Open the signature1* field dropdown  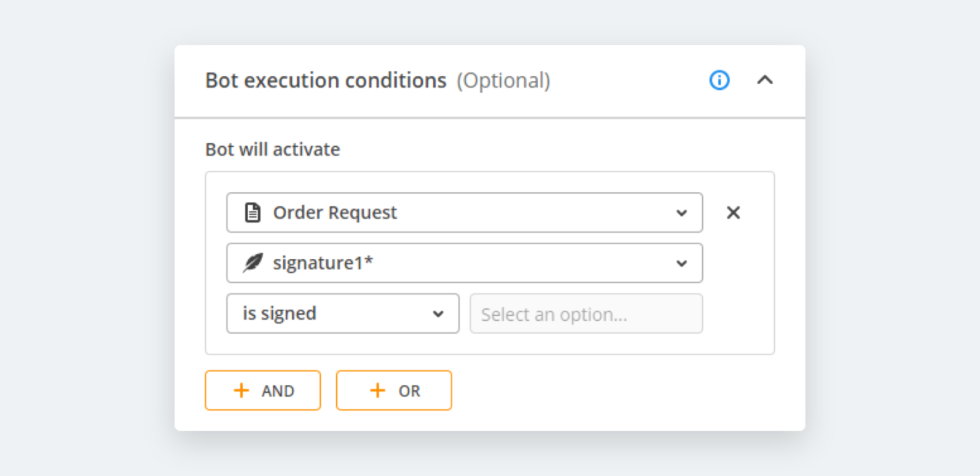464,263
